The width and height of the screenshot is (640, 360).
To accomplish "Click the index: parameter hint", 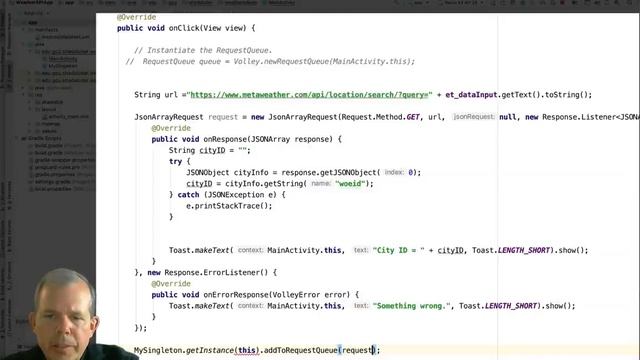I will [x=394, y=172].
